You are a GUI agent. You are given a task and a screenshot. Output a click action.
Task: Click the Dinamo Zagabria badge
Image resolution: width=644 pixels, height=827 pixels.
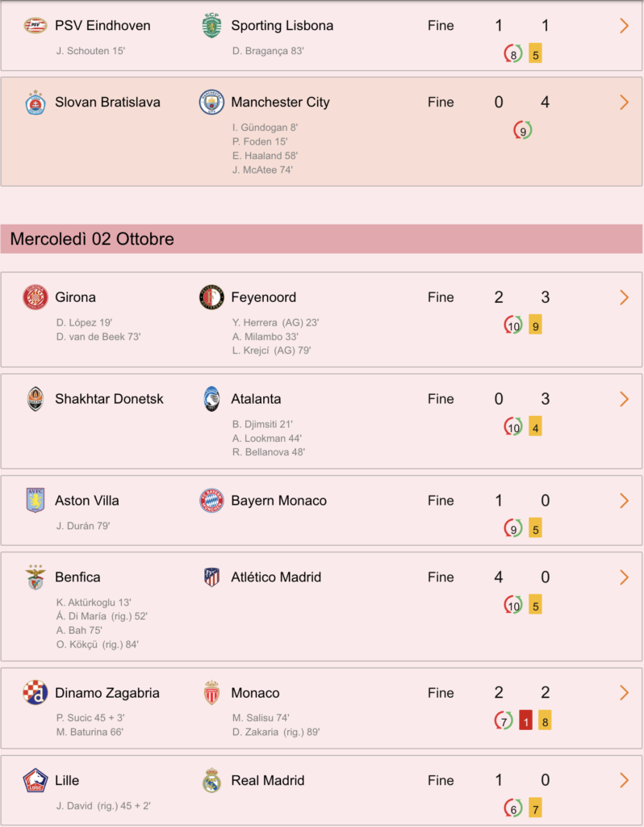(36, 693)
